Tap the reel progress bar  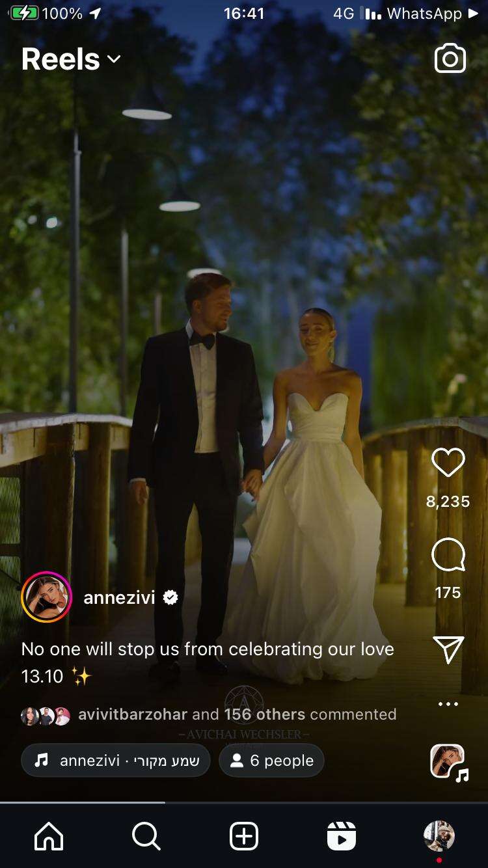point(244,803)
